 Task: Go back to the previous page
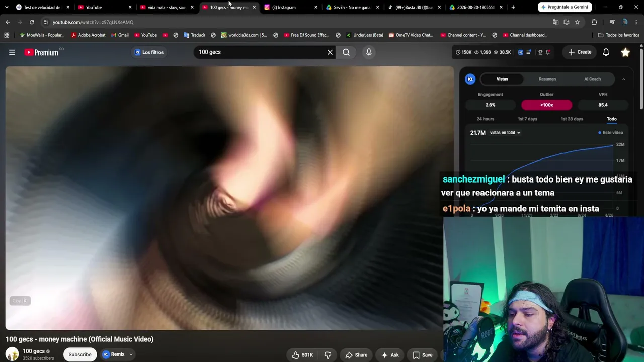(8, 22)
